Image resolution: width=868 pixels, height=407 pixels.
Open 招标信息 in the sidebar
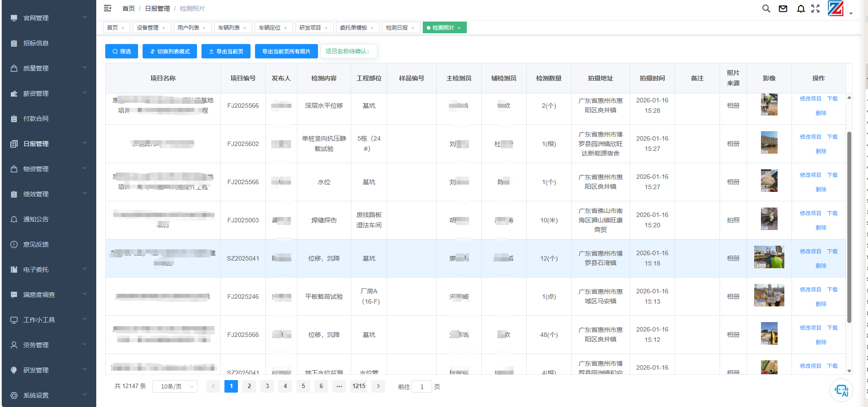click(36, 43)
